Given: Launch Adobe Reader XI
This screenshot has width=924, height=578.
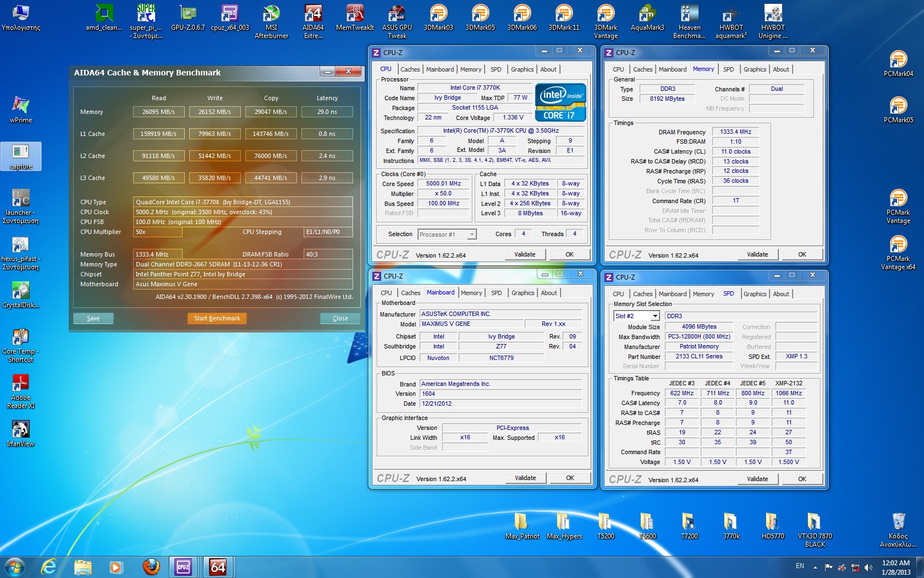Looking at the screenshot, I should click(x=20, y=391).
